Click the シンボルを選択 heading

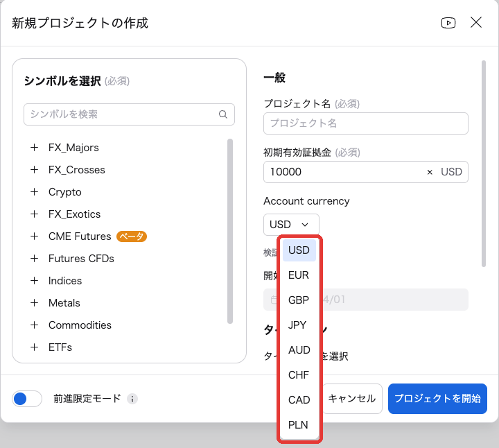click(x=62, y=81)
